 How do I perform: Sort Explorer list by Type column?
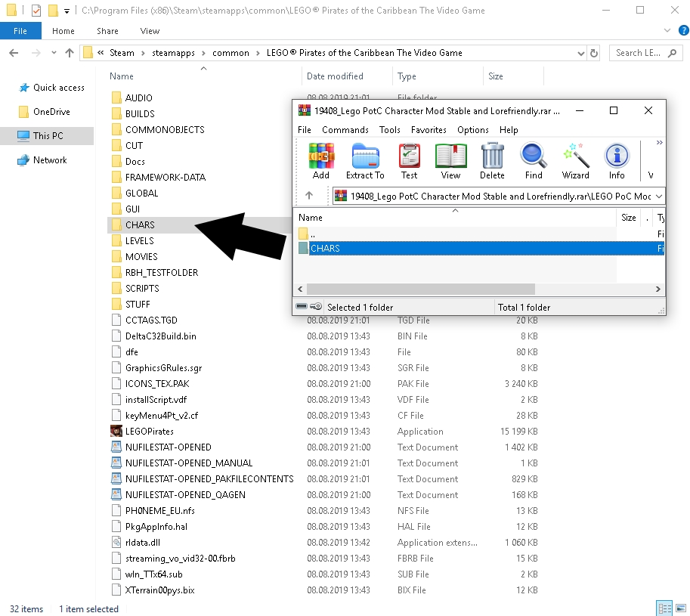tap(407, 76)
